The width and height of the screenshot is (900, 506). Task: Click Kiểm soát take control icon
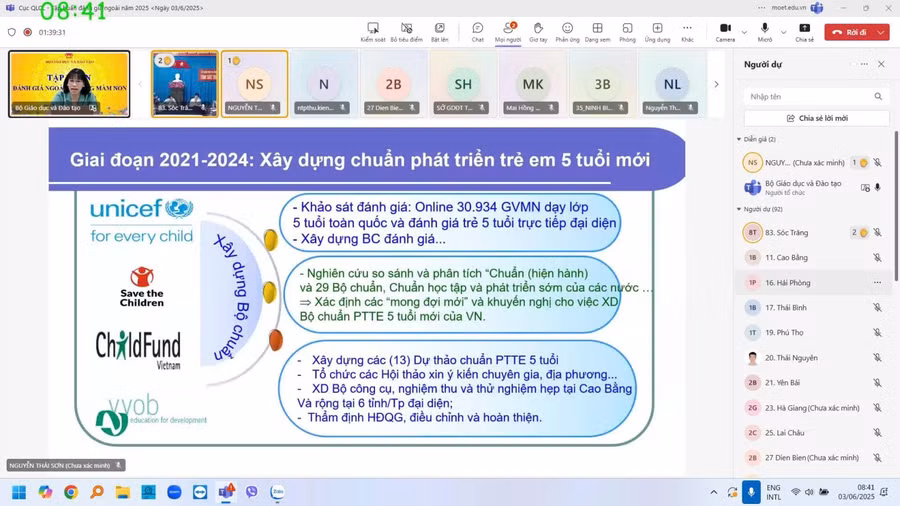click(373, 29)
